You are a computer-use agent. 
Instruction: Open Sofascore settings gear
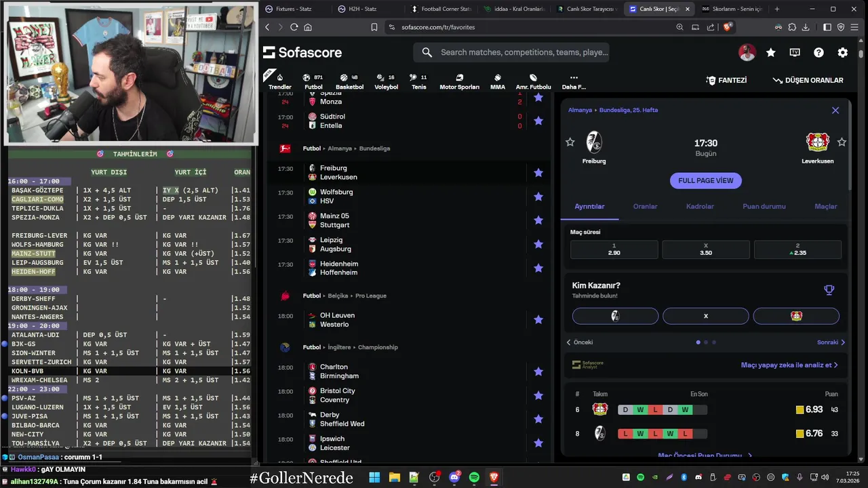tap(842, 52)
